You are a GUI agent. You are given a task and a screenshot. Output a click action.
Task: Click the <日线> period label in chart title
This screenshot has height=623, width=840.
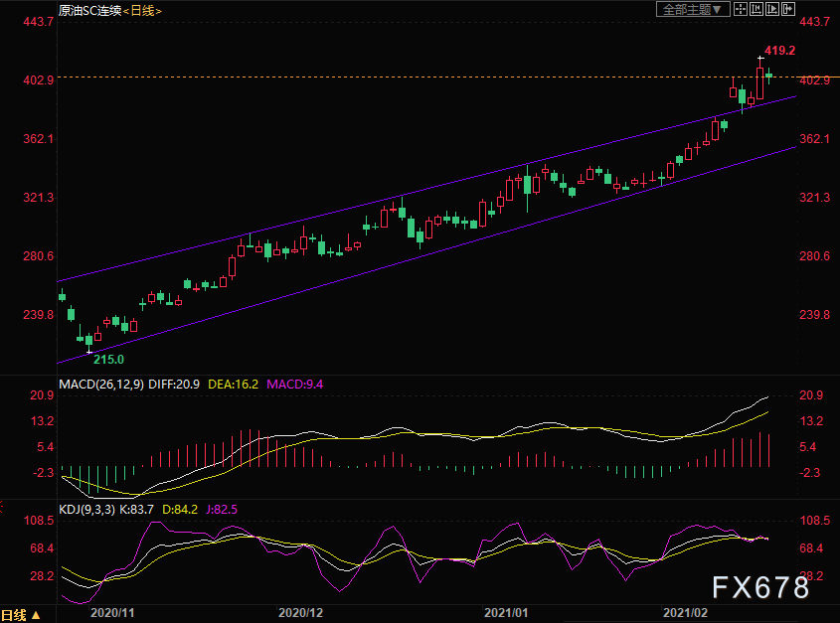click(x=142, y=10)
